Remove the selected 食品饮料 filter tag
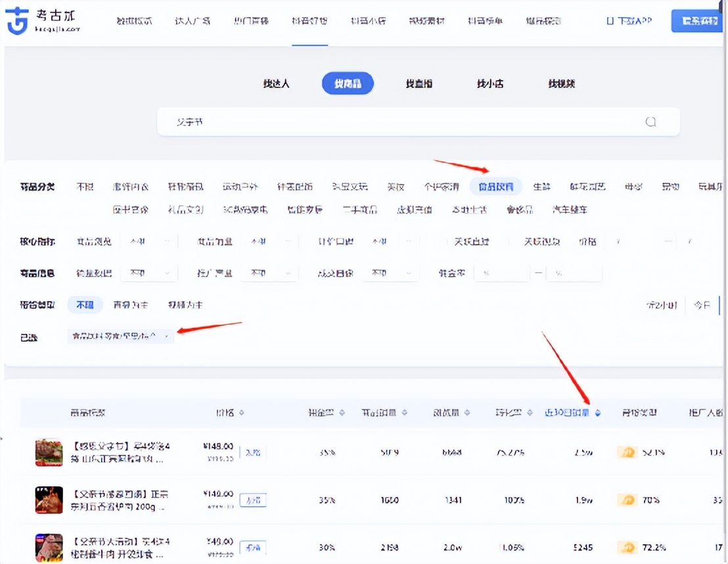The height and width of the screenshot is (564, 728). pos(166,336)
